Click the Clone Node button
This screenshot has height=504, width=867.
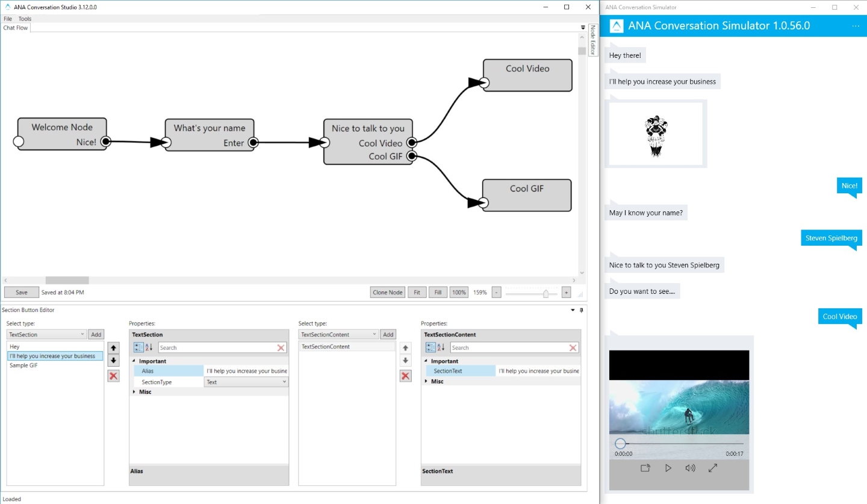387,292
